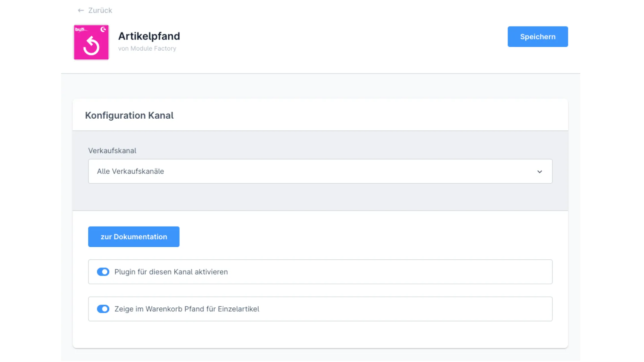The width and height of the screenshot is (644, 362).
Task: Expand the 'Alle Verkaufskanäle' selection list
Action: 320,171
